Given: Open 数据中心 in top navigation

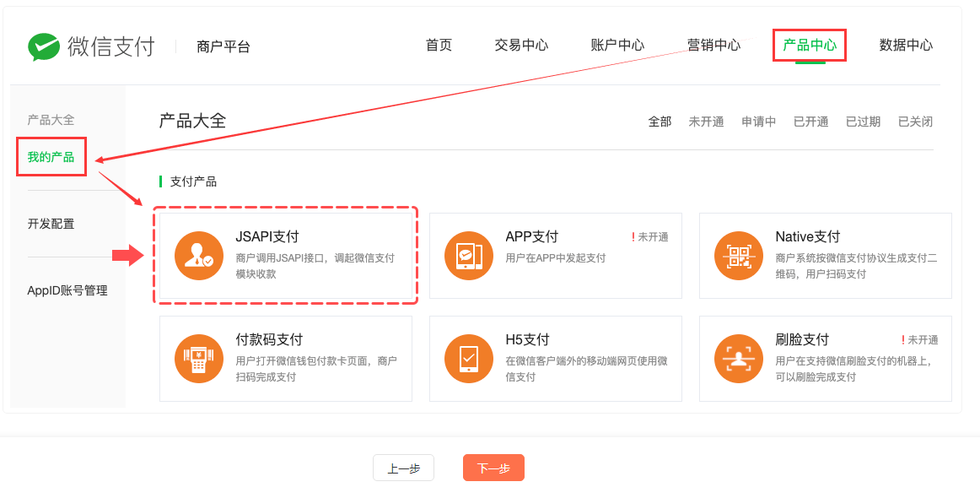Looking at the screenshot, I should (907, 45).
